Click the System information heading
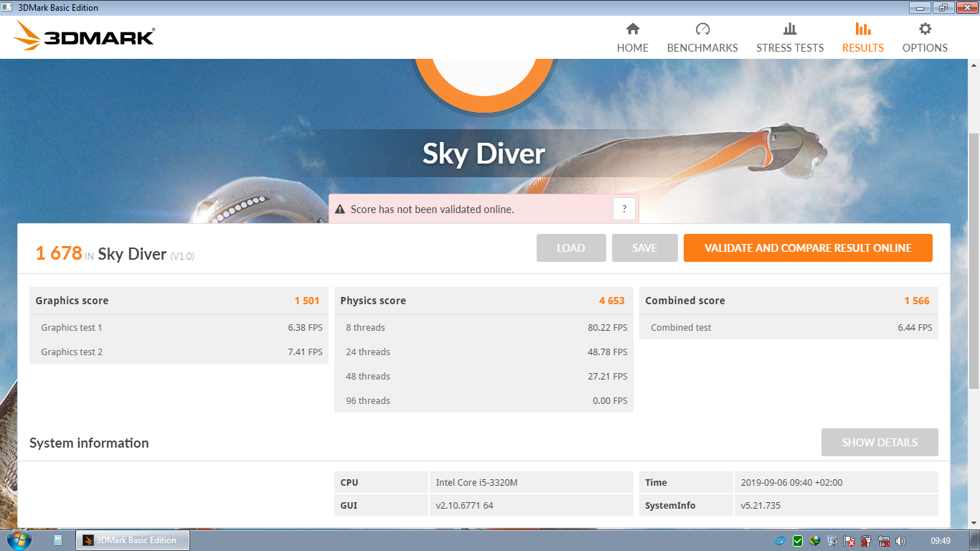The width and height of the screenshot is (980, 551). click(x=89, y=443)
